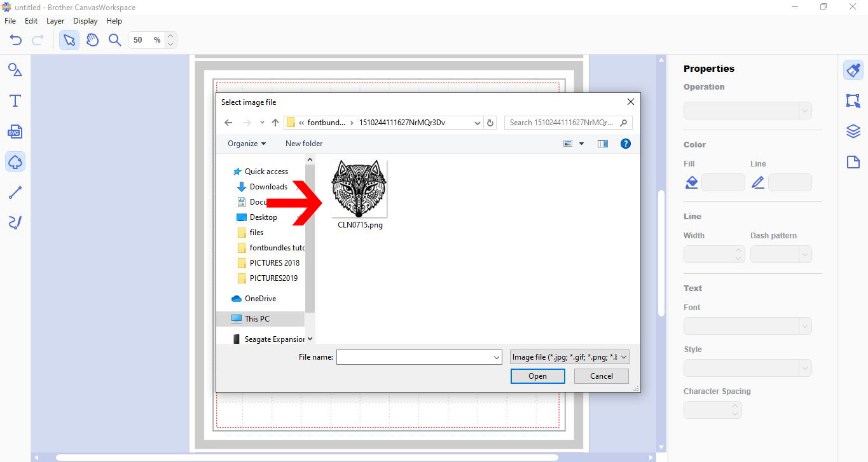Viewport: 868px width, 462px height.
Task: Cancel the Select image file dialog
Action: point(602,376)
